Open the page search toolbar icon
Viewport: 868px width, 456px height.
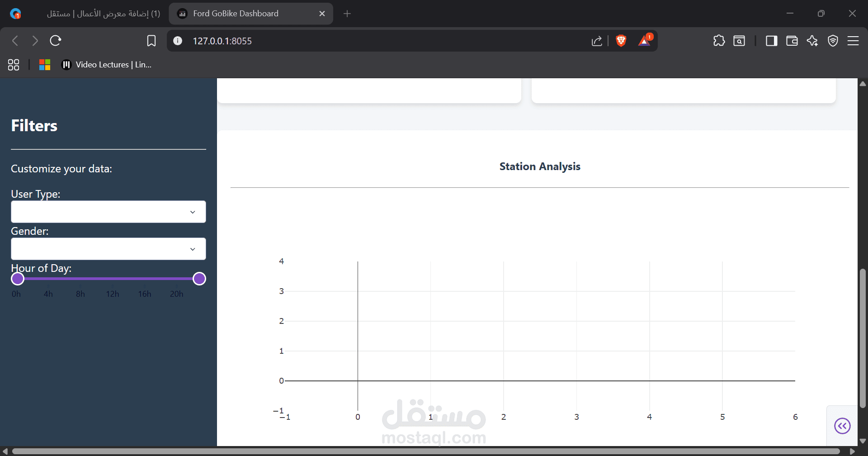click(739, 41)
